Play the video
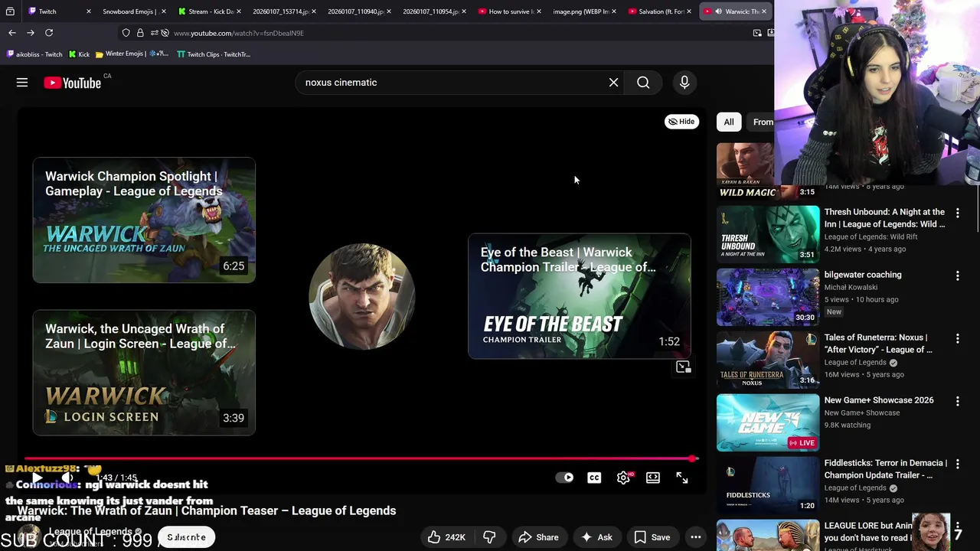This screenshot has height=551, width=980. tap(37, 478)
